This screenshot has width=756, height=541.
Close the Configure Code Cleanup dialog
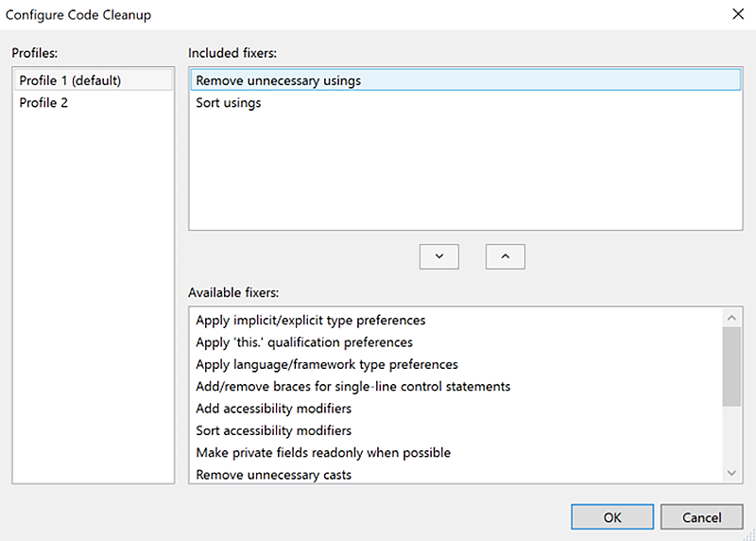pyautogui.click(x=736, y=14)
